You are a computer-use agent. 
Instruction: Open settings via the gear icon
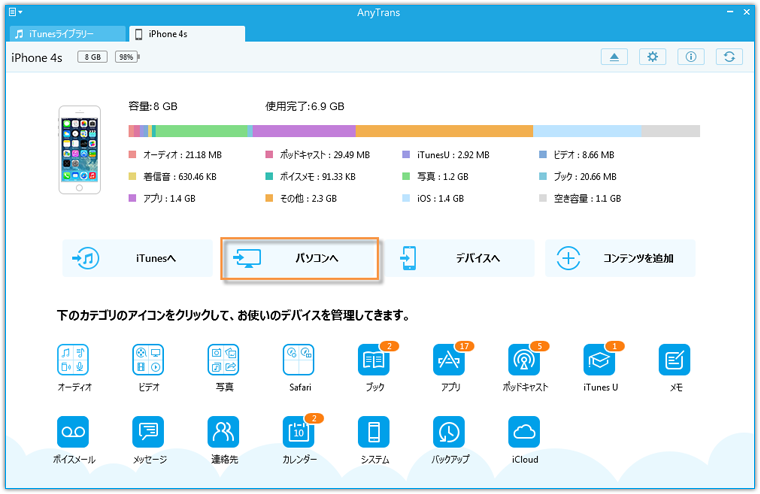click(652, 57)
